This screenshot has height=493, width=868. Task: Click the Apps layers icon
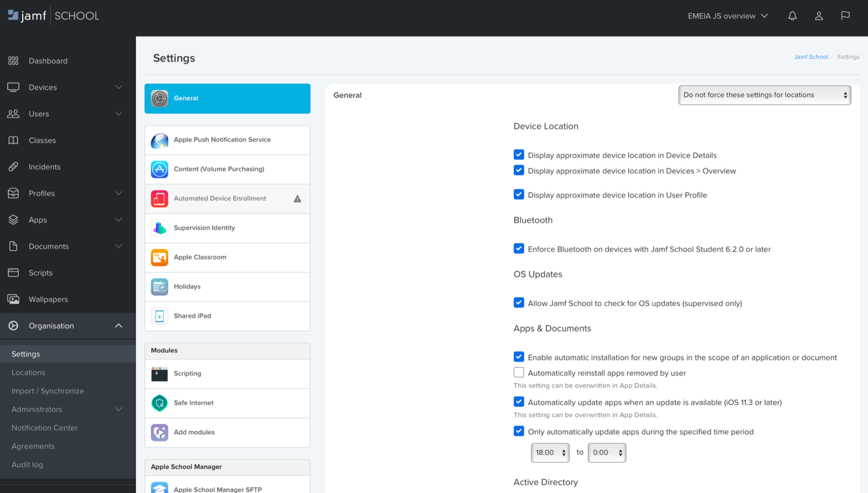(13, 220)
